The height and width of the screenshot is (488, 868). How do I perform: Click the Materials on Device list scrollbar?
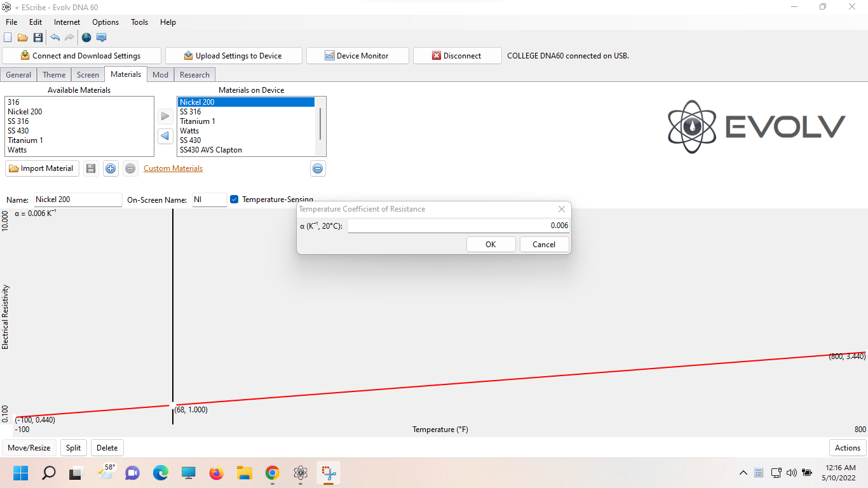pos(320,124)
